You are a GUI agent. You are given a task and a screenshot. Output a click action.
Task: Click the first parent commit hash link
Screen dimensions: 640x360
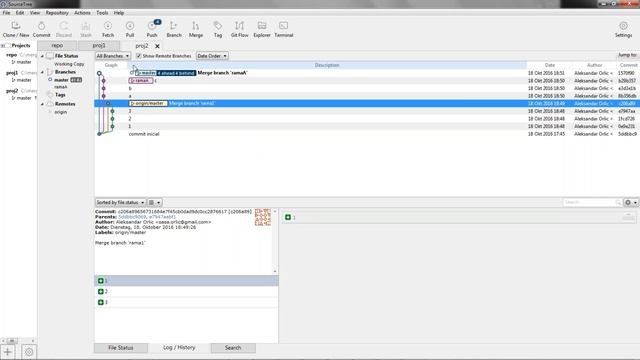[132, 217]
